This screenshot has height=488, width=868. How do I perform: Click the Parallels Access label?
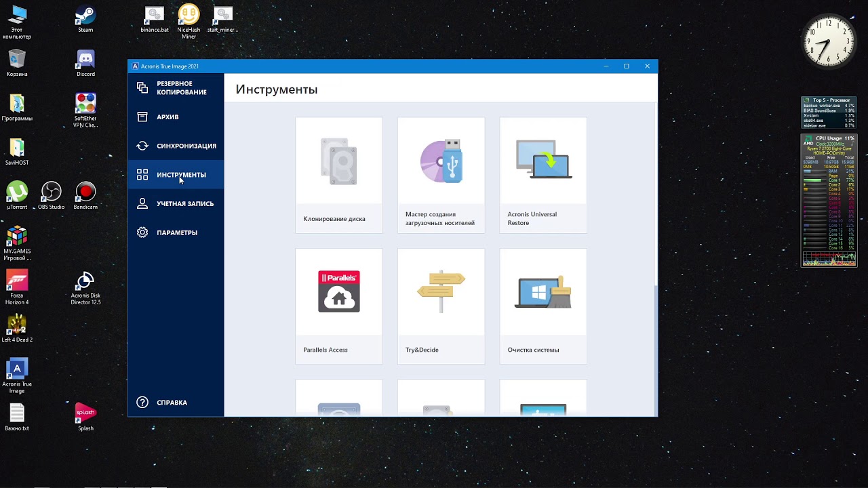coord(325,350)
